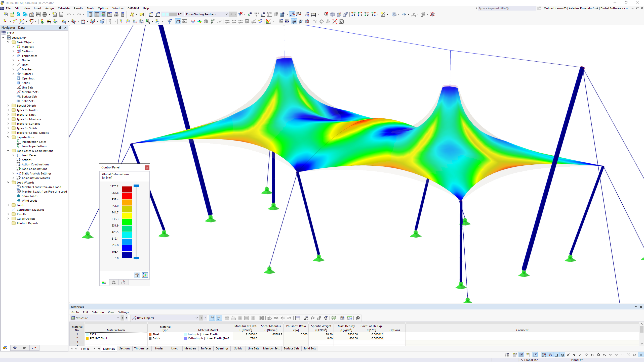Drag the Global Deformations color scale slider
644x362 pixels.
[136, 185]
